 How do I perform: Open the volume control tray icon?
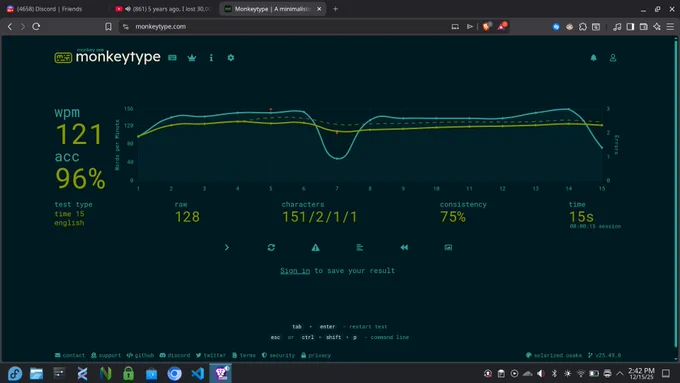click(541, 373)
